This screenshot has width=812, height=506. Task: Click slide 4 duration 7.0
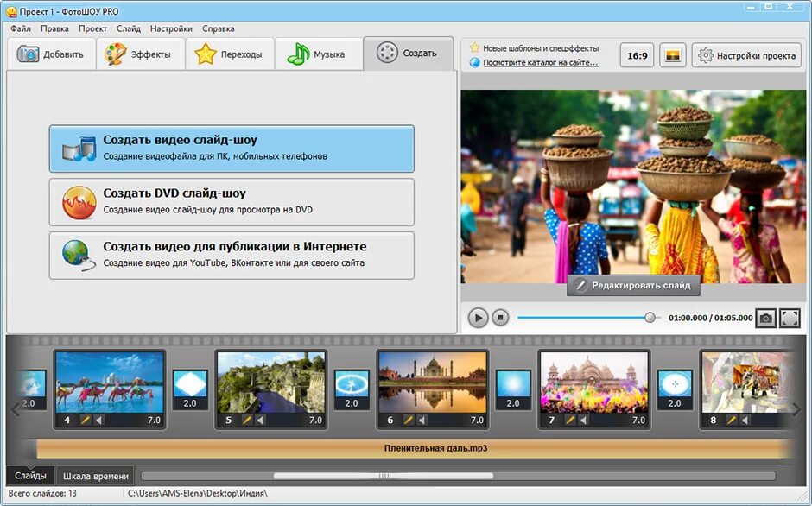click(154, 420)
